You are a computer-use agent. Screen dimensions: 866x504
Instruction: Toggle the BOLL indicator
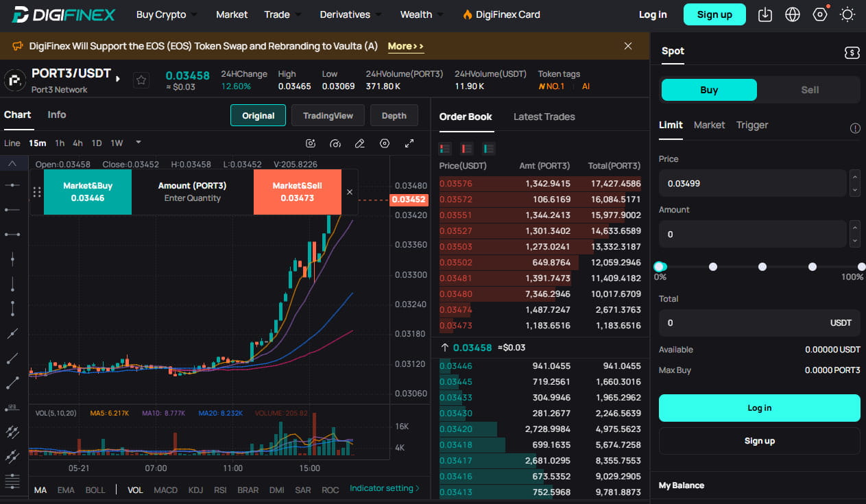95,490
